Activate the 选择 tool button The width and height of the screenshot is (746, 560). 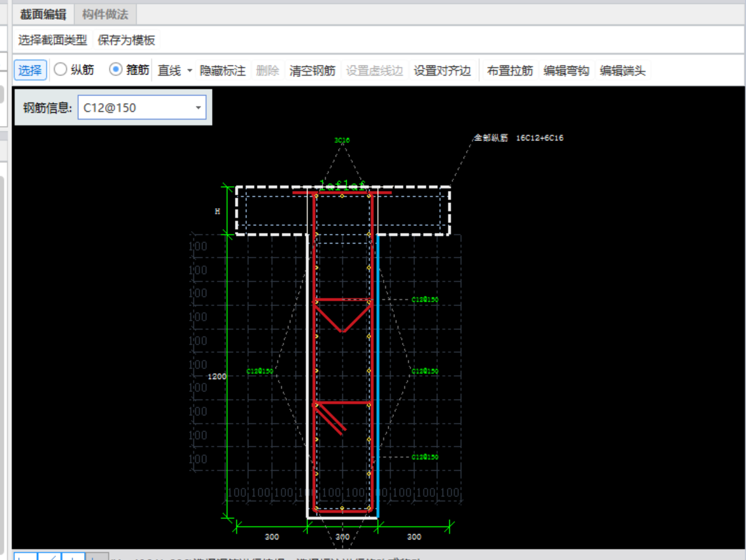pos(30,71)
